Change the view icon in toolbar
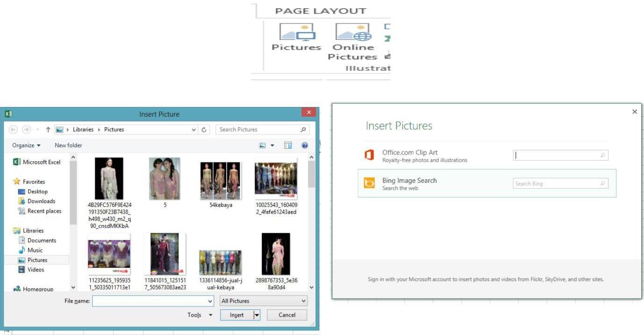 click(x=263, y=145)
